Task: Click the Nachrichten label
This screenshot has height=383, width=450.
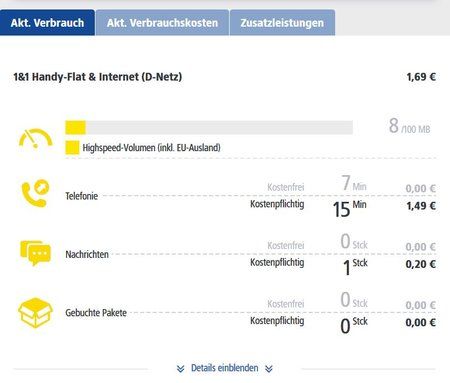Action: click(x=87, y=254)
